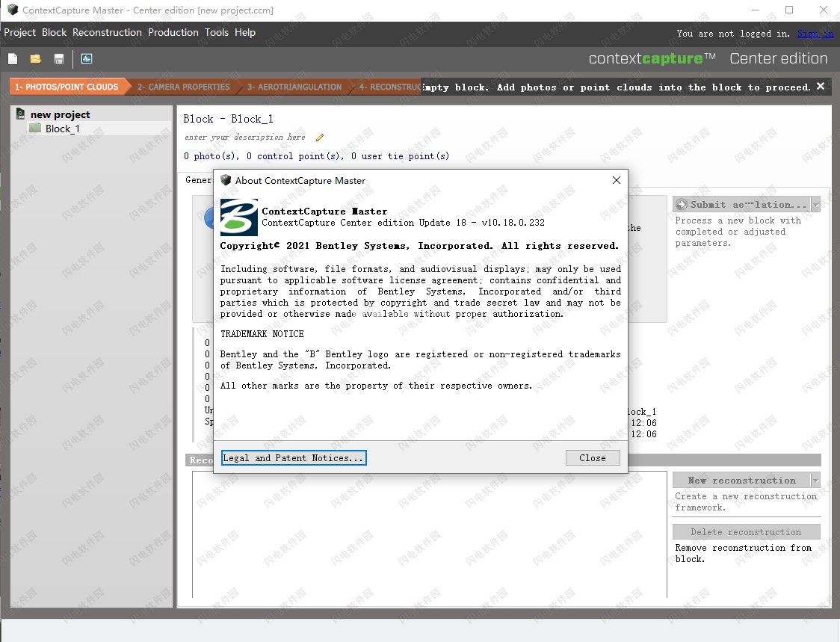Image resolution: width=840 pixels, height=642 pixels.
Task: Click the New project toolbar icon
Action: [13, 59]
